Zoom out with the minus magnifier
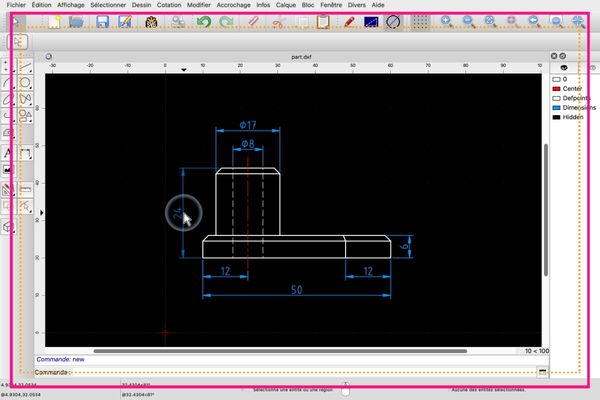 [x=468, y=21]
